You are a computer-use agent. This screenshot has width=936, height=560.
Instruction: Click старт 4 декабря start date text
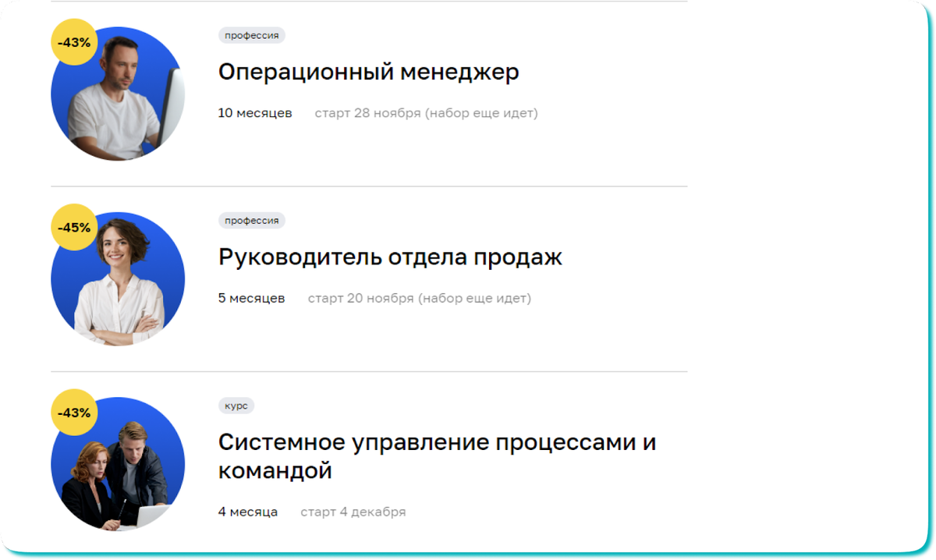[353, 512]
